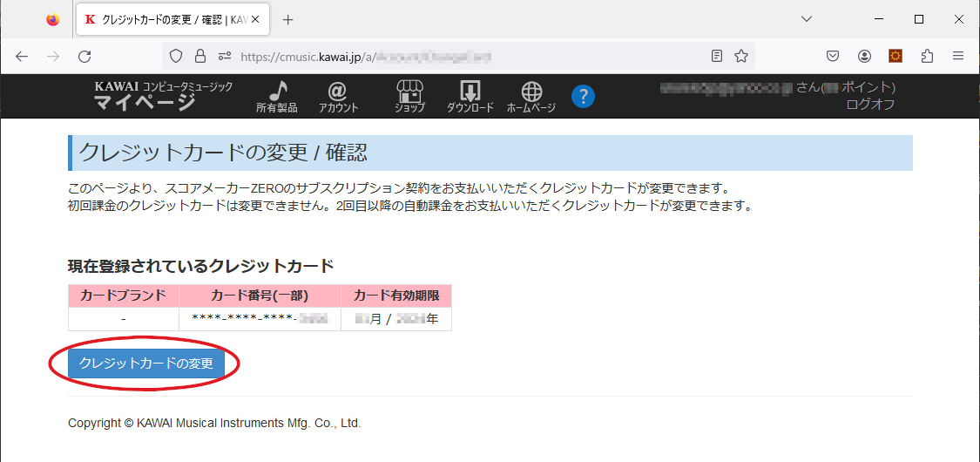
Task: Go back with browser back arrow
Action: click(x=22, y=57)
